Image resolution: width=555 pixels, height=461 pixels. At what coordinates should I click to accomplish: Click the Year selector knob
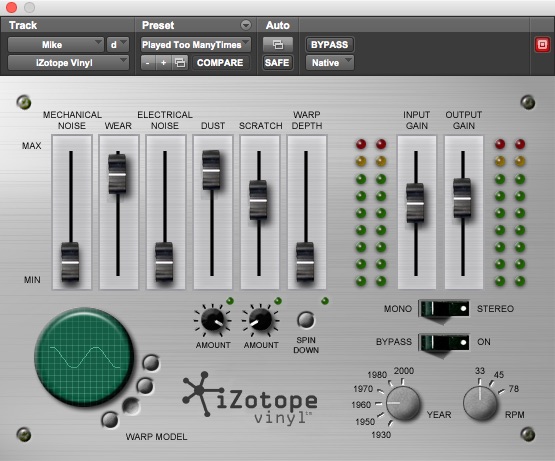[403, 403]
